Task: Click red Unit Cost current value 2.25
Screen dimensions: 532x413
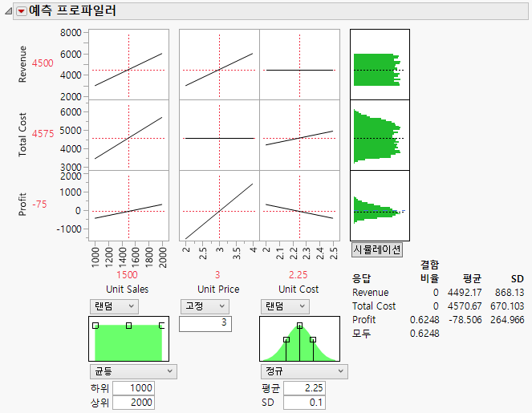Action: pyautogui.click(x=298, y=275)
